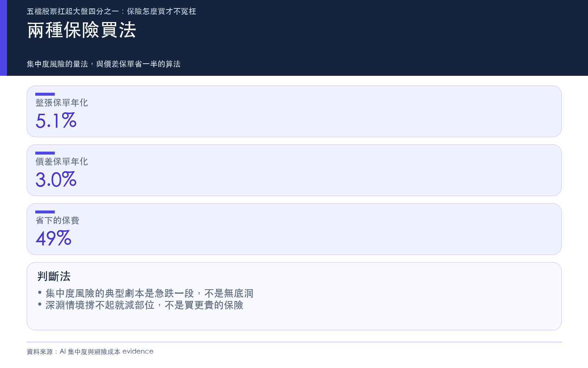Select the value 5.1%
Viewport: 588px width, 368px height.
(56, 121)
